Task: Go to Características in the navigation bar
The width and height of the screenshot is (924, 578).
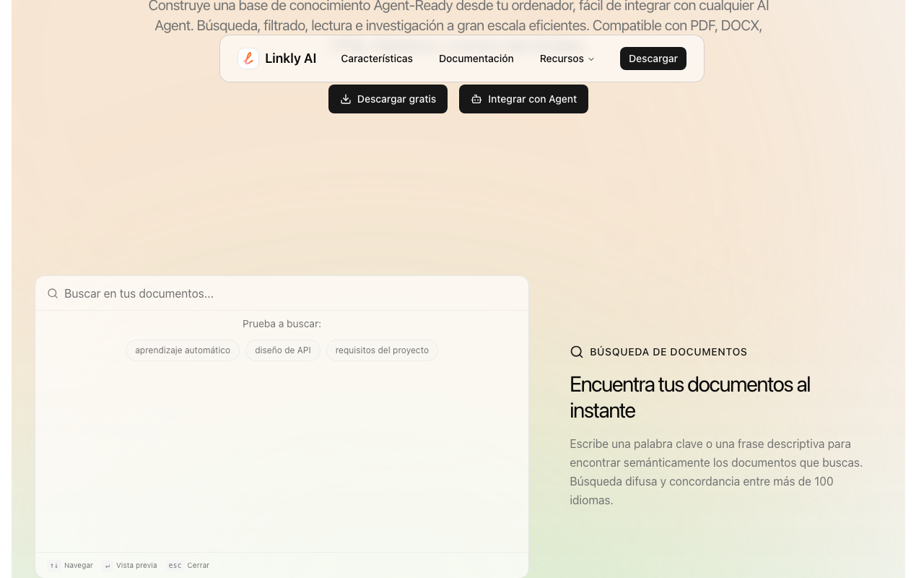Action: pos(377,59)
